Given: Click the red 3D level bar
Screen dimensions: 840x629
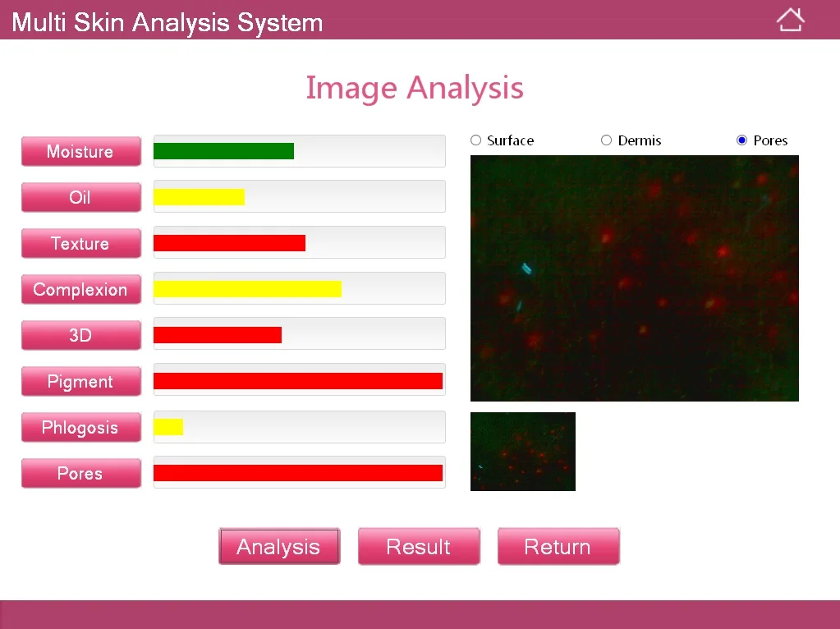Looking at the screenshot, I should [x=218, y=335].
